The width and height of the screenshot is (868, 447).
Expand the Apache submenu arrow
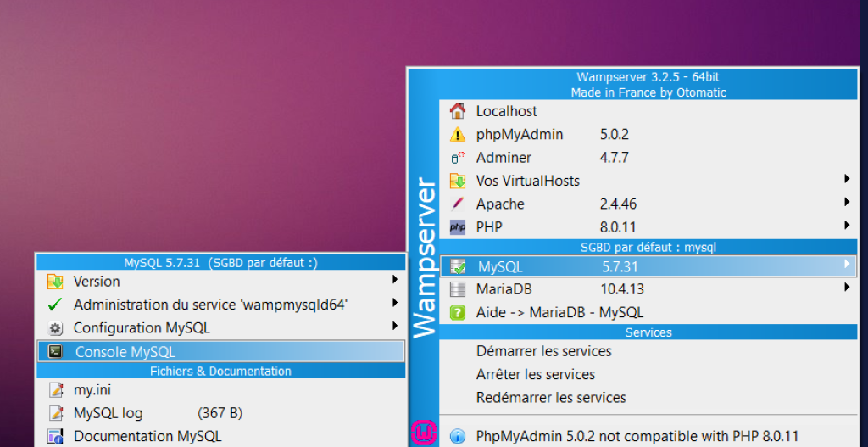coord(846,204)
